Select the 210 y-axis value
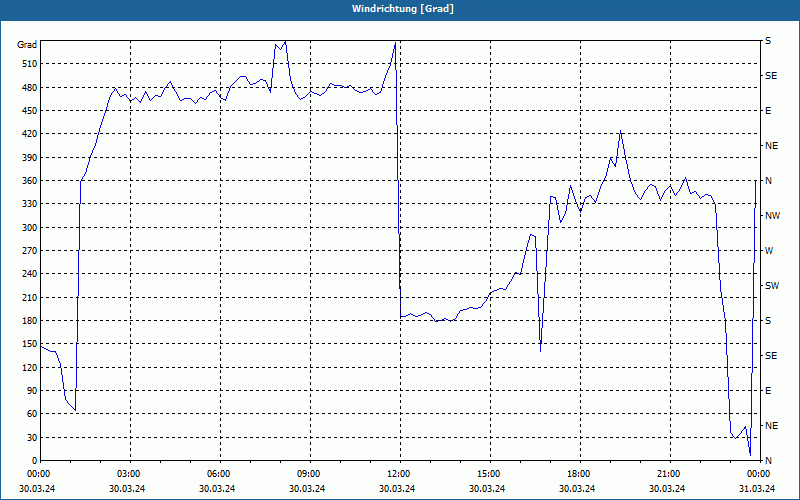This screenshot has height=500, width=800. pos(30,297)
